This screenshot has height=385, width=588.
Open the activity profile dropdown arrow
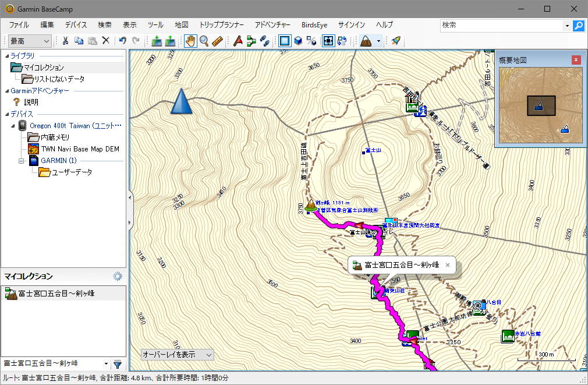click(x=379, y=41)
